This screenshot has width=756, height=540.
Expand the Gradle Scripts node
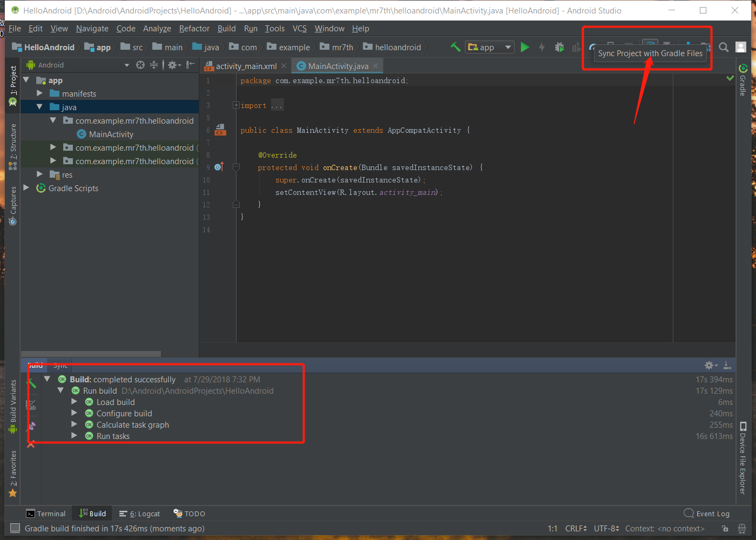pos(26,188)
